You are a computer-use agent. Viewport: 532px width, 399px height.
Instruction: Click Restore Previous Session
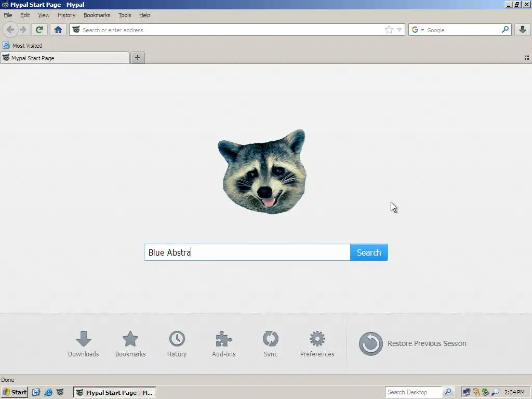tap(413, 343)
